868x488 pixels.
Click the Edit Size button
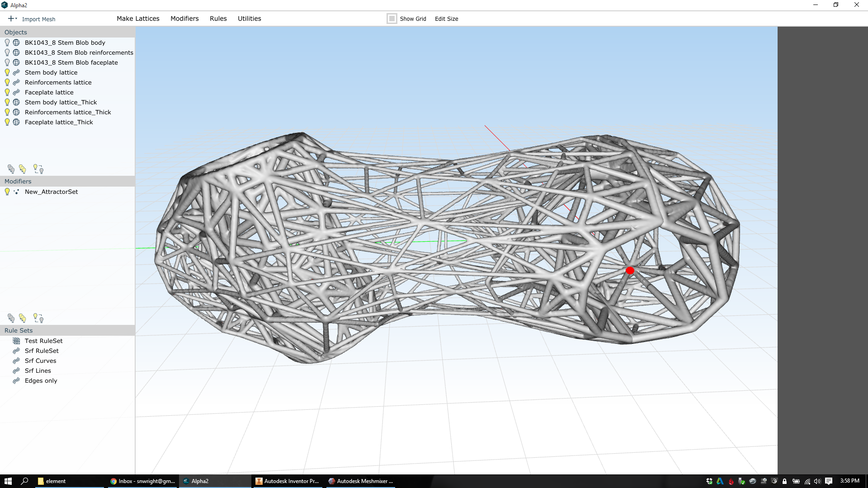(x=446, y=19)
